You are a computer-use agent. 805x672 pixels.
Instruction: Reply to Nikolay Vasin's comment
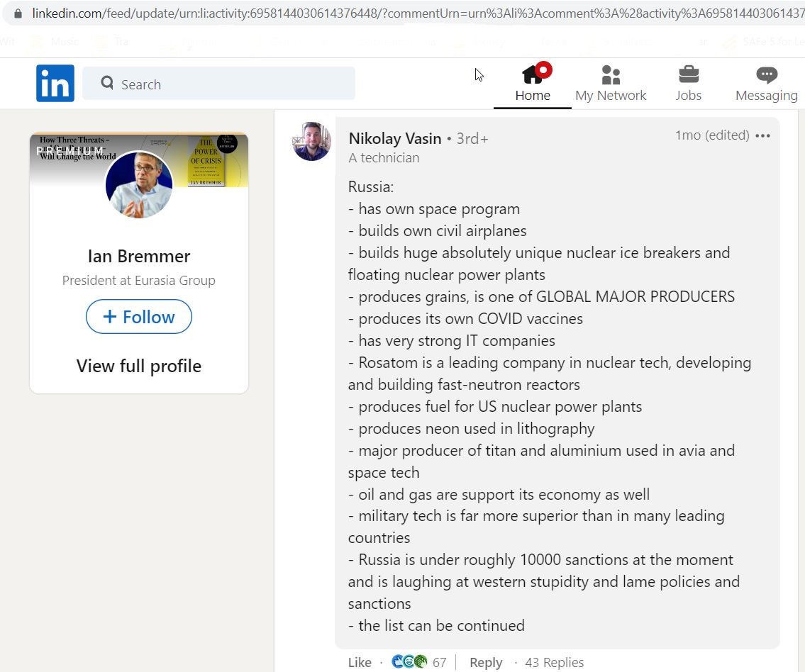(486, 662)
